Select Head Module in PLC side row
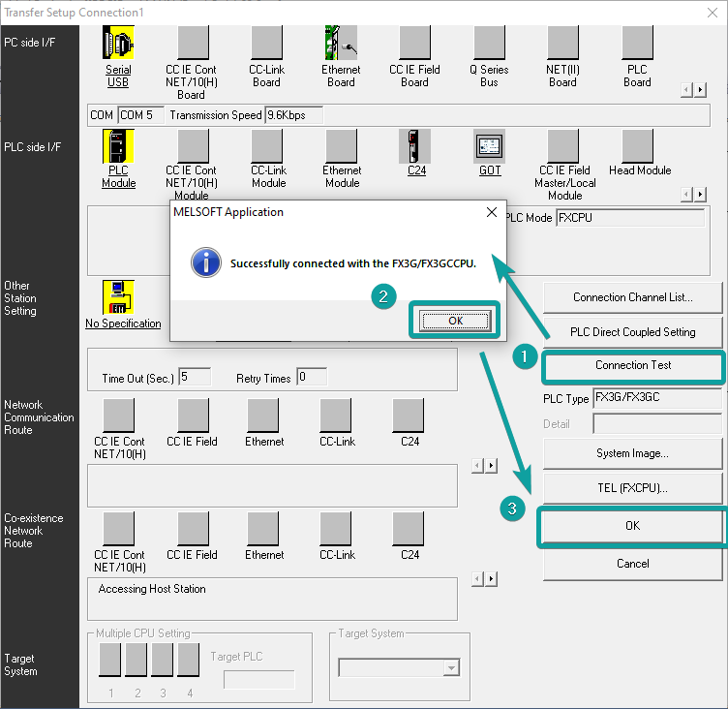Viewport: 728px width, 709px height. coord(639,145)
